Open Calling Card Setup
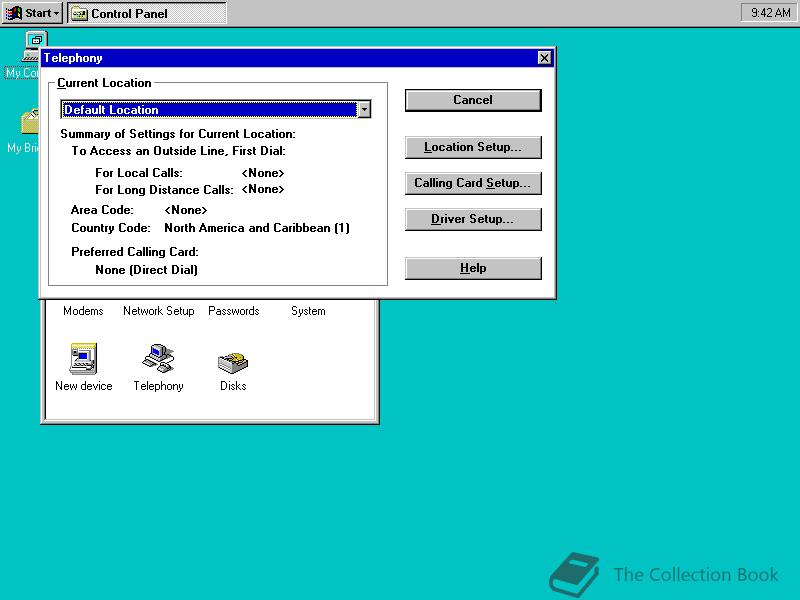800x600 pixels. tap(472, 183)
